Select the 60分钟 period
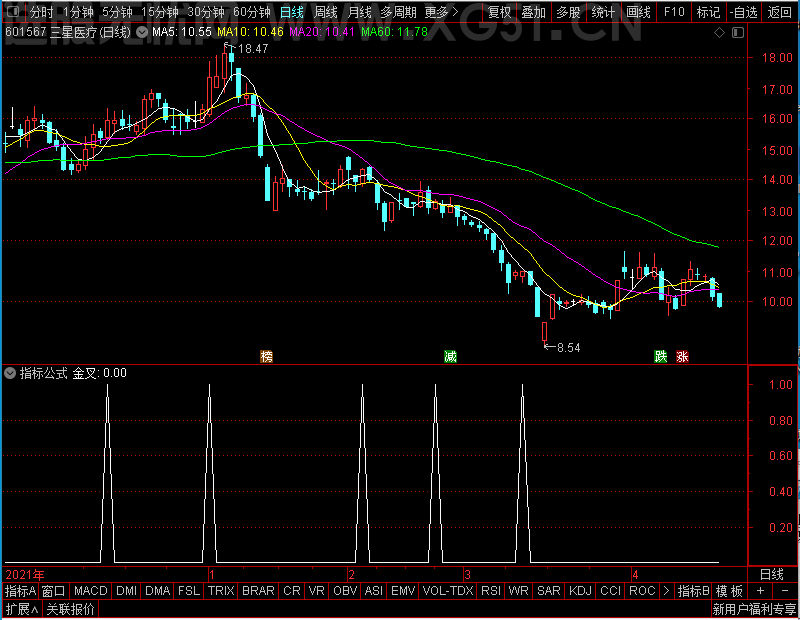 click(x=252, y=12)
